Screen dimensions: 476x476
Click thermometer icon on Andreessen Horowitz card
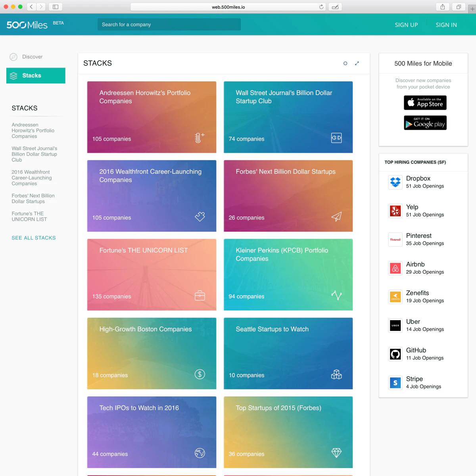tap(200, 138)
